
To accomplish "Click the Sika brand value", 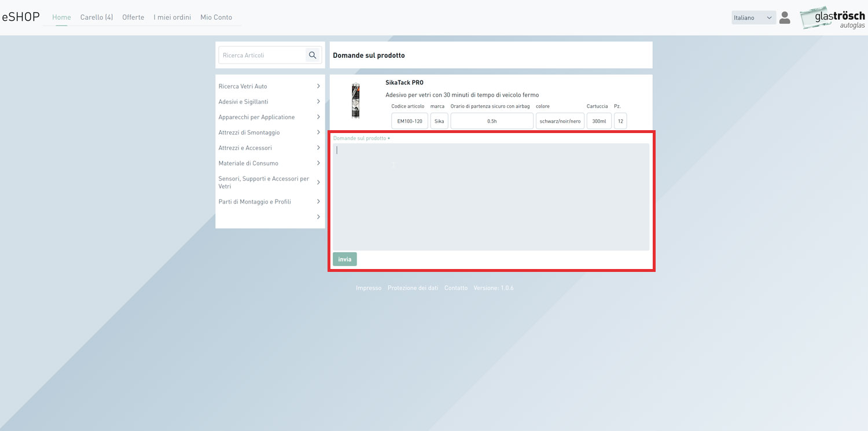I will click(439, 121).
